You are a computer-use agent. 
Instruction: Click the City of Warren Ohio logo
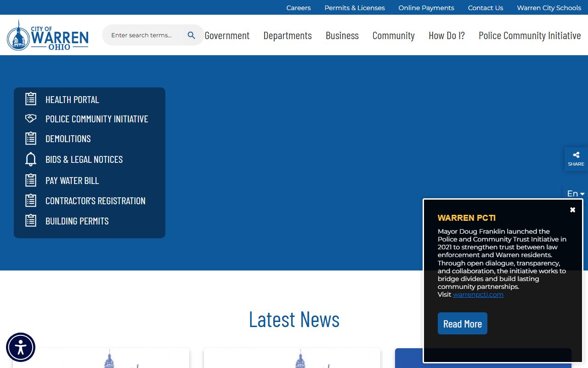point(48,35)
